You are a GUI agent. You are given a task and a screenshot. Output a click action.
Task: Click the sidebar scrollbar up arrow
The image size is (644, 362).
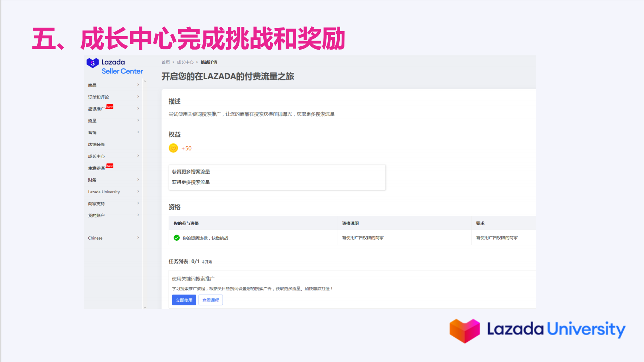click(145, 81)
